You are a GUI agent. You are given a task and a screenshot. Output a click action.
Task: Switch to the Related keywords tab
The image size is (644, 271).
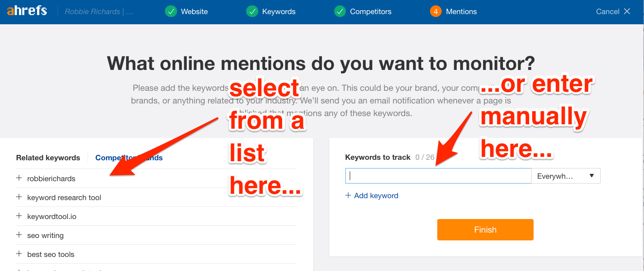48,158
